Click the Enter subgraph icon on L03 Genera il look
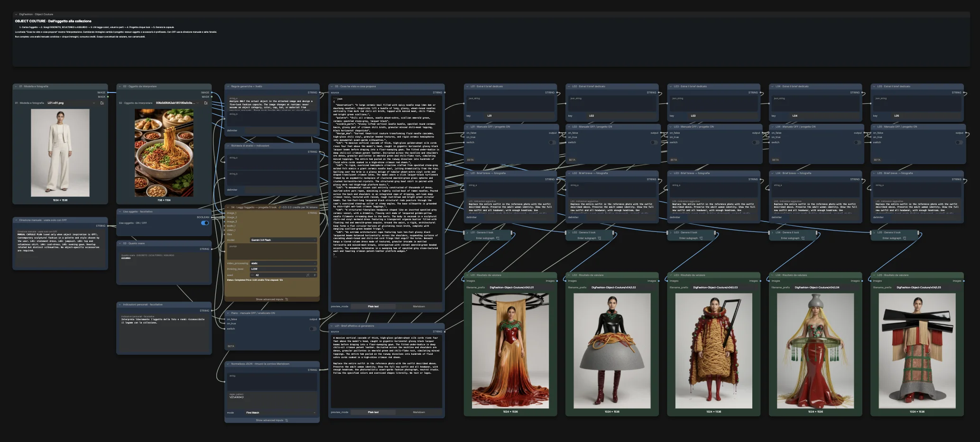 pyautogui.click(x=701, y=238)
